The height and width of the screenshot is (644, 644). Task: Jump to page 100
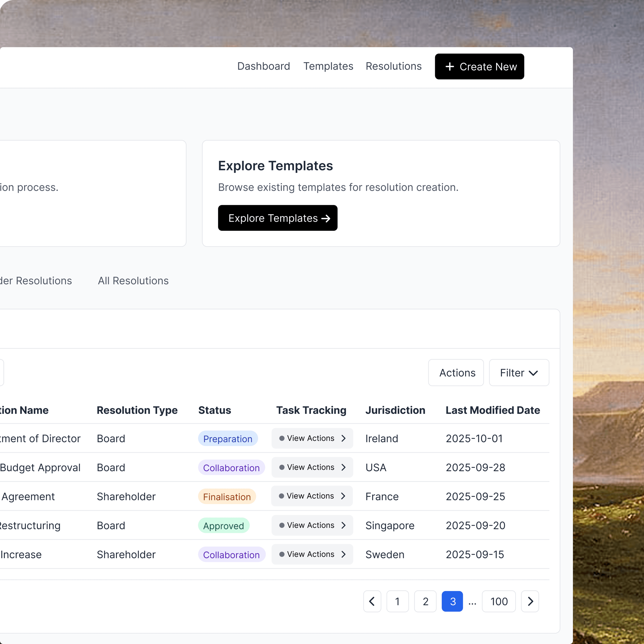click(x=499, y=601)
